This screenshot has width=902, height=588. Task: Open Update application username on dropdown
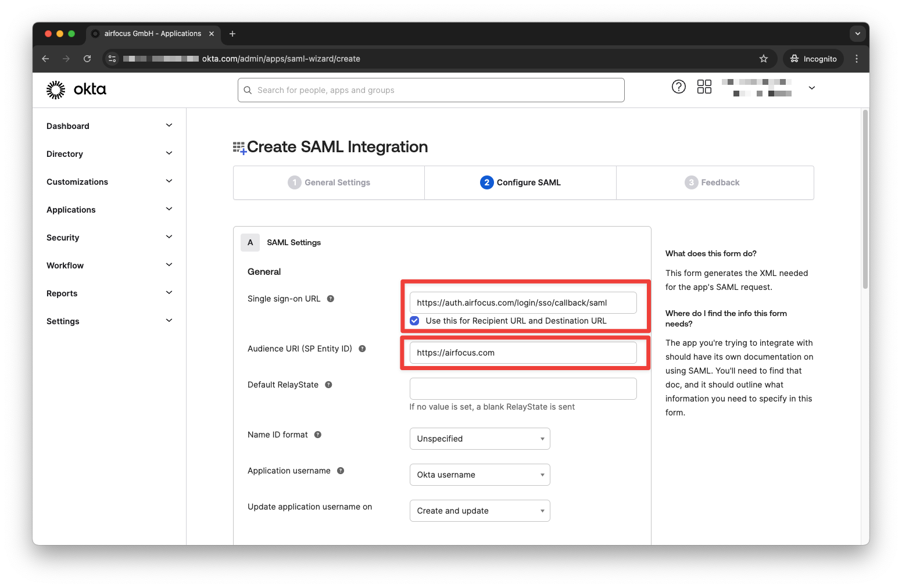(x=479, y=511)
